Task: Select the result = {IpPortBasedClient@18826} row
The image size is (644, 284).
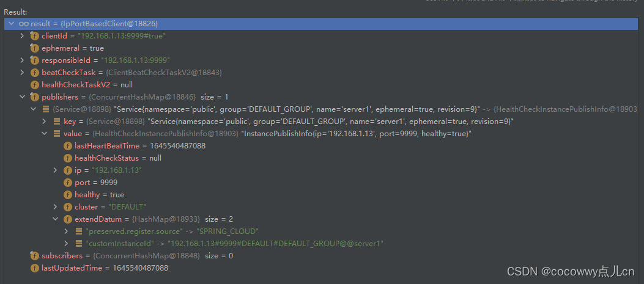Action: point(322,24)
